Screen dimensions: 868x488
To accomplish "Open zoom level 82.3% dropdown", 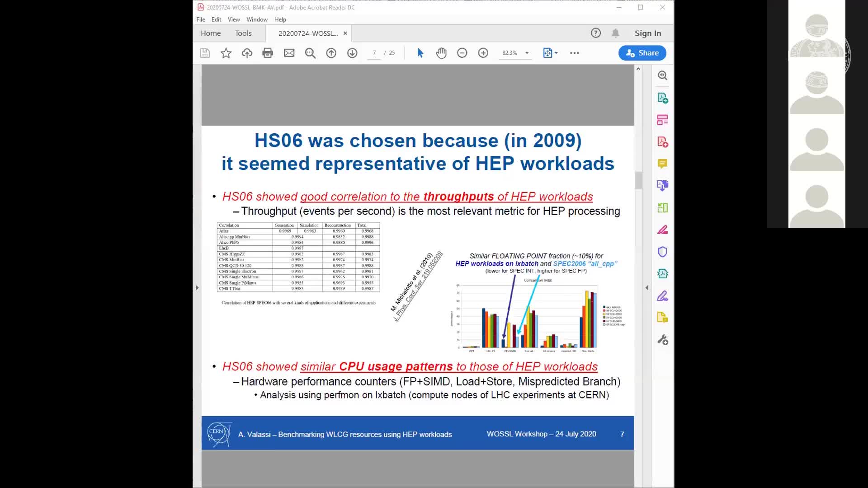I will pos(527,53).
